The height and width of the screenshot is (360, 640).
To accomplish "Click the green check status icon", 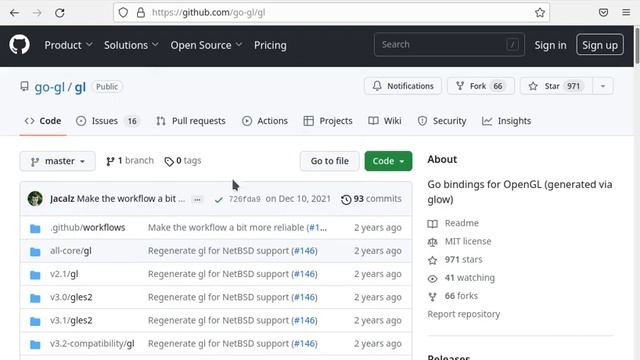I will pos(219,200).
